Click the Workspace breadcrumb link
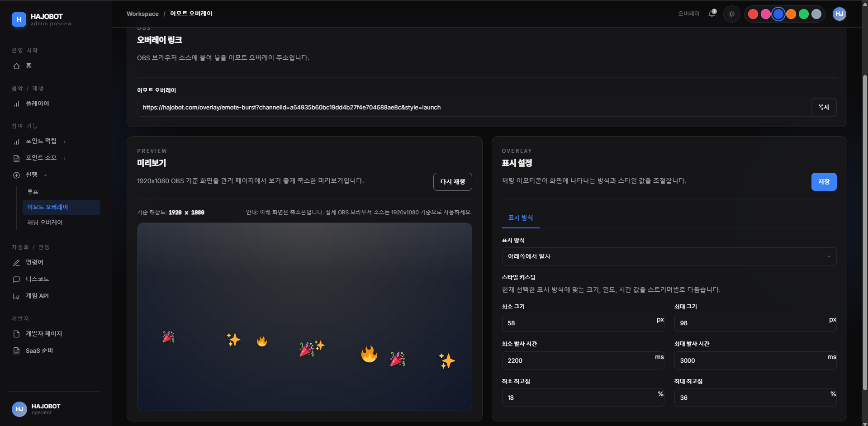Image resolution: width=868 pixels, height=426 pixels. (142, 14)
